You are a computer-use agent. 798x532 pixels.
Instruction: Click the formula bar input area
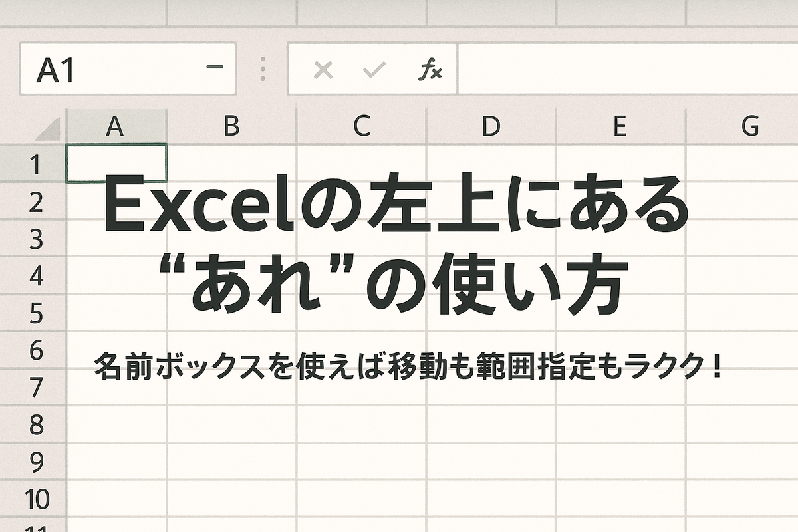pyautogui.click(x=625, y=69)
